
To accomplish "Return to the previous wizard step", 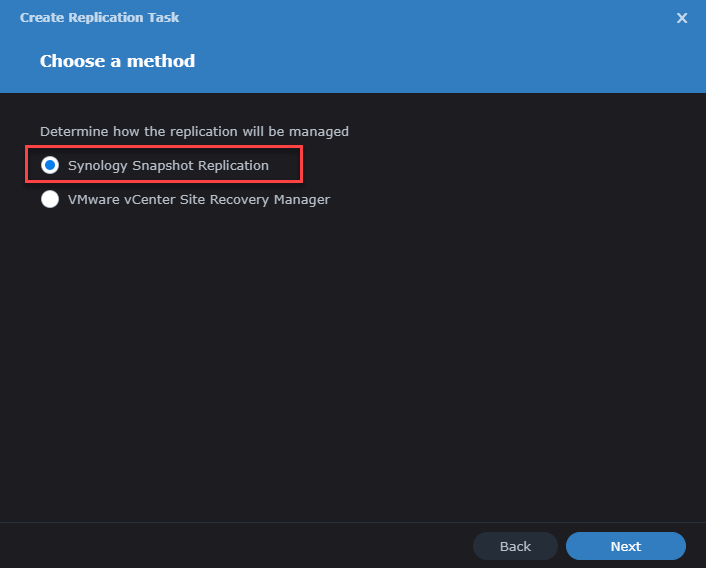I will [x=515, y=546].
